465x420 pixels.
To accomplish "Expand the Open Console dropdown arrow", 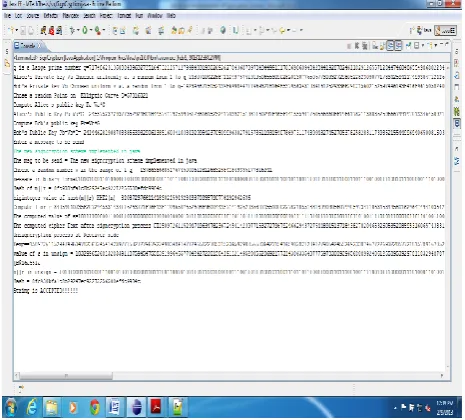I will tap(436, 45).
